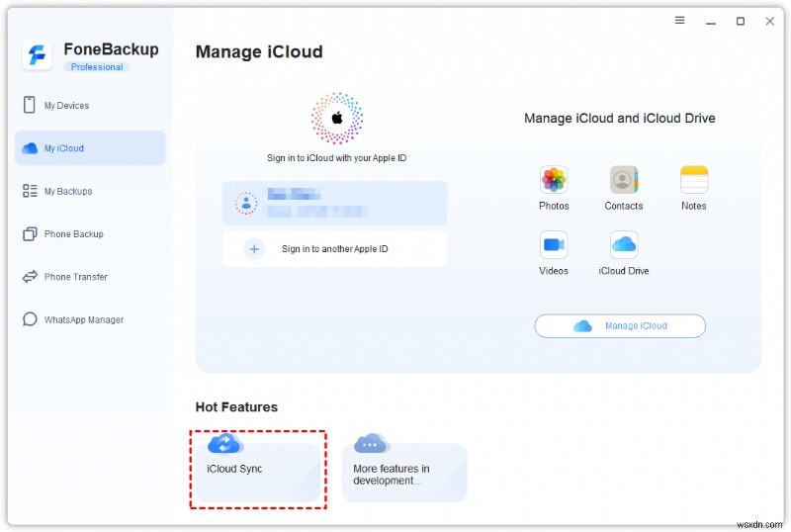Click the FoneBackup logo icon
Image resolution: width=791 pixels, height=532 pixels.
pyautogui.click(x=37, y=54)
